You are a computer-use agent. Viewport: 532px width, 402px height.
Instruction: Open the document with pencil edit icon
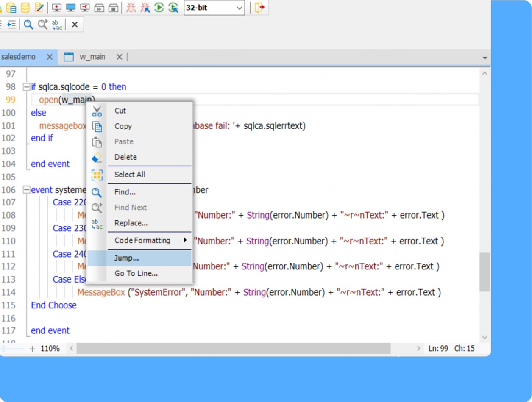(x=39, y=8)
